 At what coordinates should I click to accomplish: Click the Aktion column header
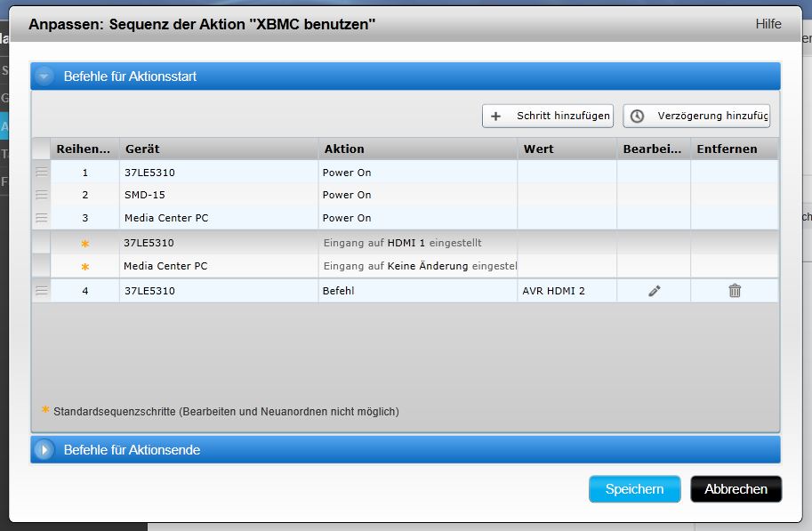(x=417, y=149)
